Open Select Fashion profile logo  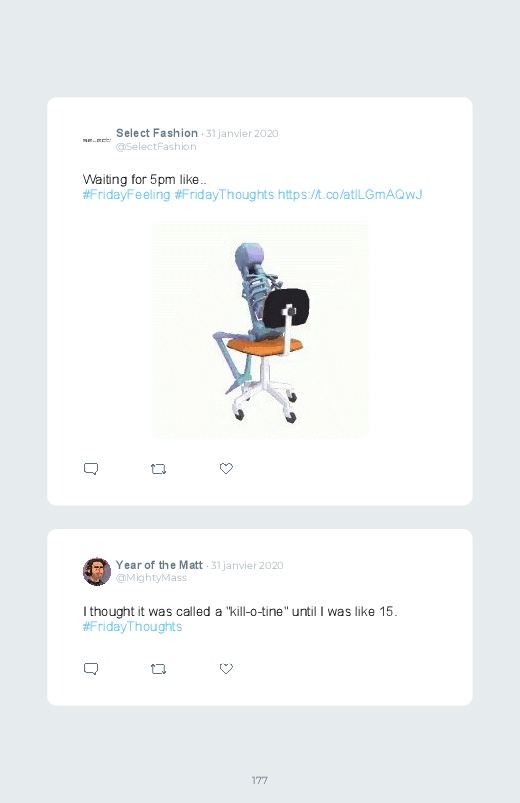[97, 140]
